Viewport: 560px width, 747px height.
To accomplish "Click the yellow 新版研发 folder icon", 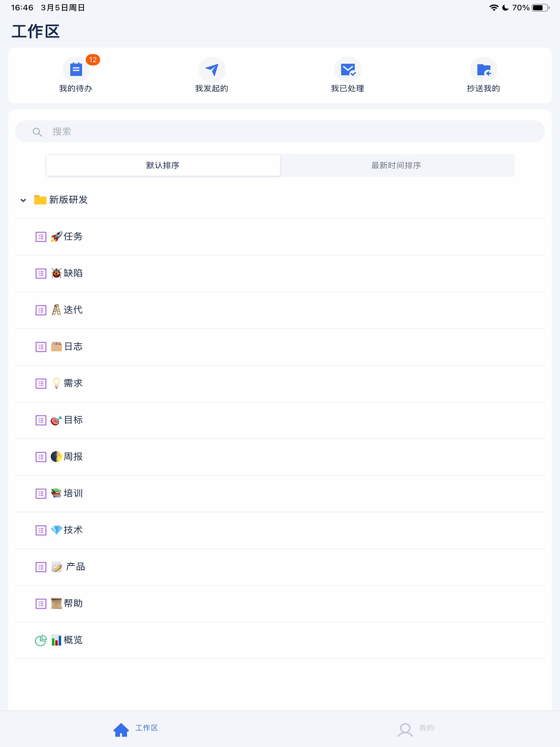I will 40,200.
